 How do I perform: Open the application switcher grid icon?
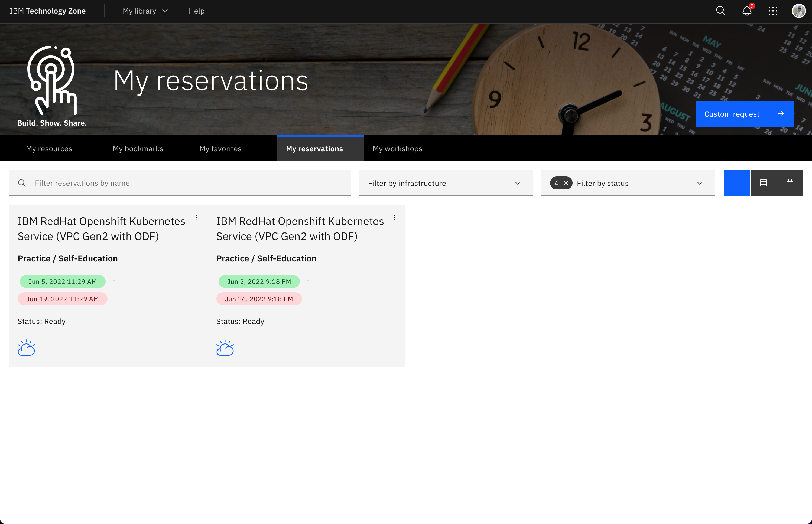click(x=773, y=11)
